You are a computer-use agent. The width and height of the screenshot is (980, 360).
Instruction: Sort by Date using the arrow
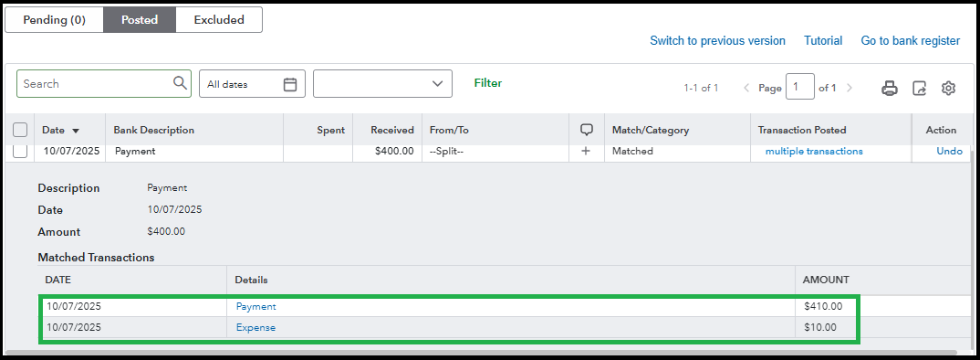coord(77,131)
